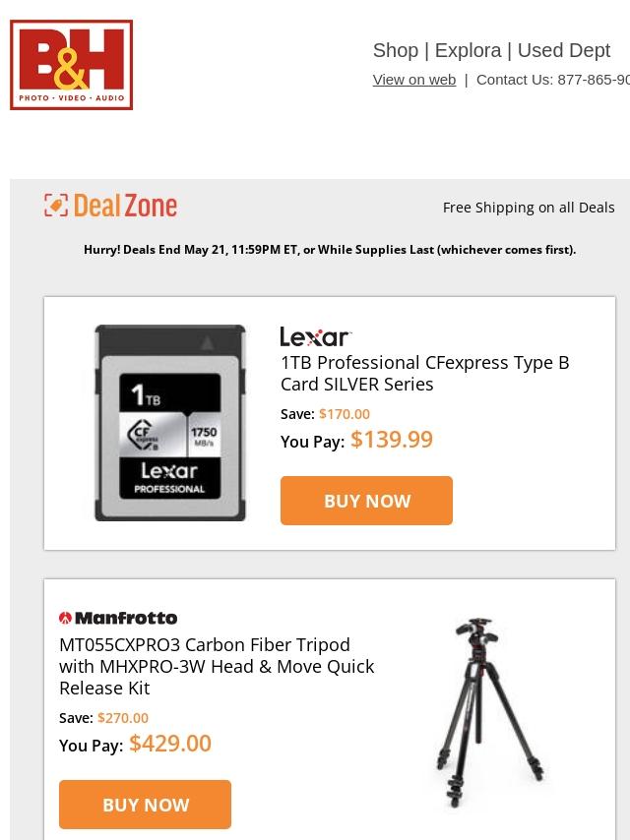The height and width of the screenshot is (840, 630).
Task: Click the $139.99 Lexar price
Action: [x=392, y=440]
